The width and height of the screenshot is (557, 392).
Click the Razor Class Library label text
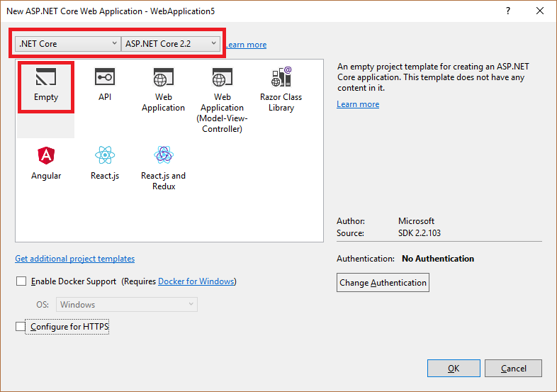pyautogui.click(x=281, y=102)
